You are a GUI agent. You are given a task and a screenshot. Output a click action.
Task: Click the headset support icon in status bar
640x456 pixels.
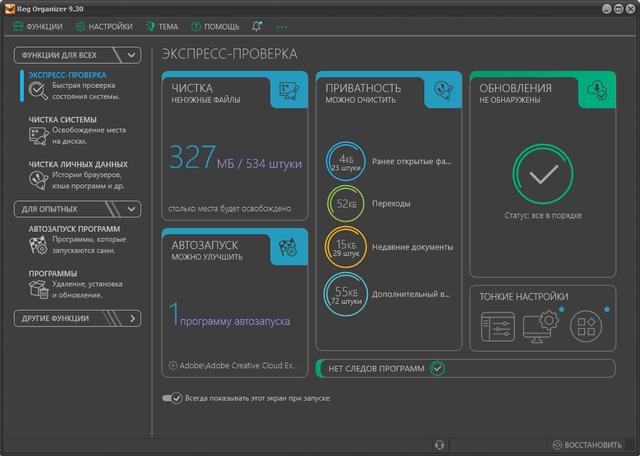coord(439,444)
